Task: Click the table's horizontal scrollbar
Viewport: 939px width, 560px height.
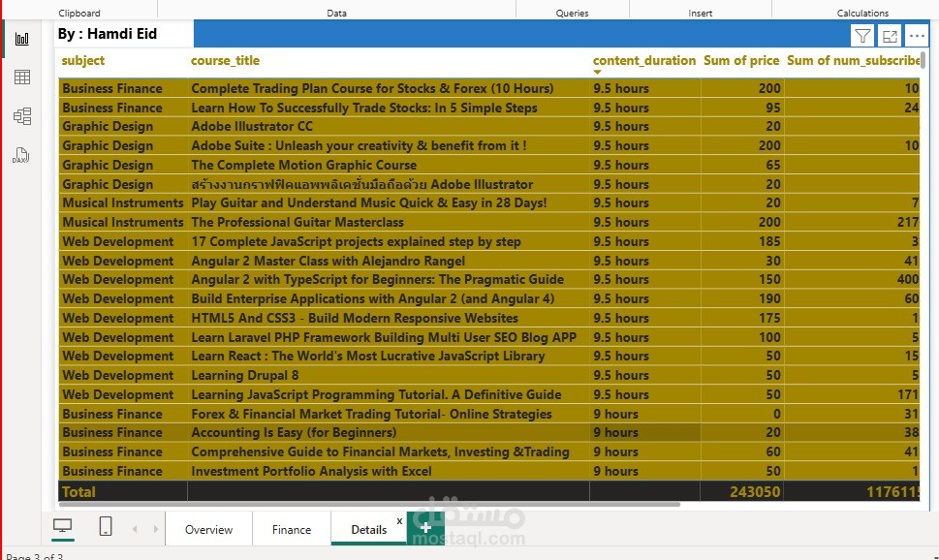Action: click(369, 505)
